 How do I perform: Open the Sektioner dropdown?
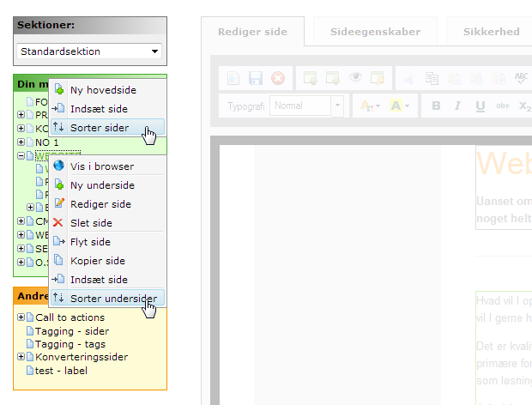pyautogui.click(x=90, y=51)
